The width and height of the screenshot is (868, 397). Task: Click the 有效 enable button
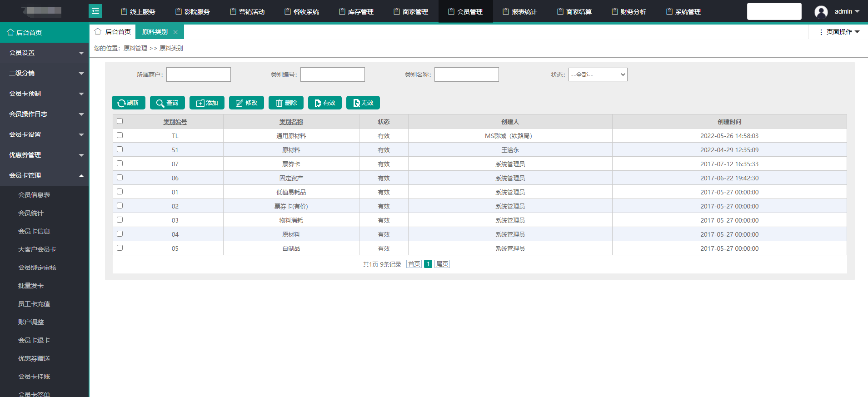(325, 103)
